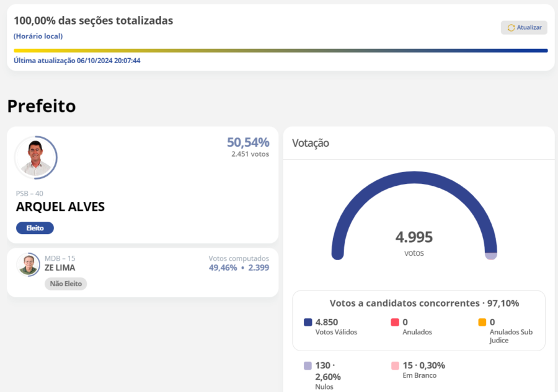Click the Votação panel heading
This screenshot has height=392, width=558.
coord(311,143)
